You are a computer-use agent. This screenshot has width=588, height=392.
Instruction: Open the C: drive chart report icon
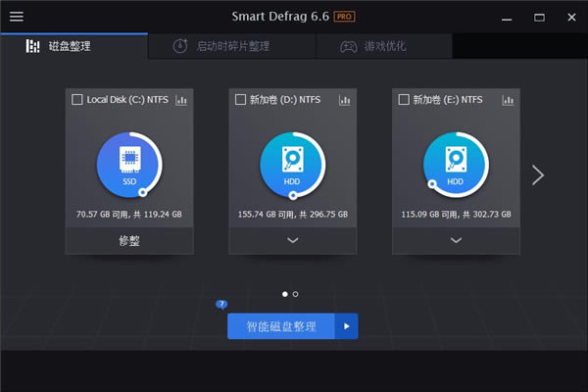tap(181, 100)
